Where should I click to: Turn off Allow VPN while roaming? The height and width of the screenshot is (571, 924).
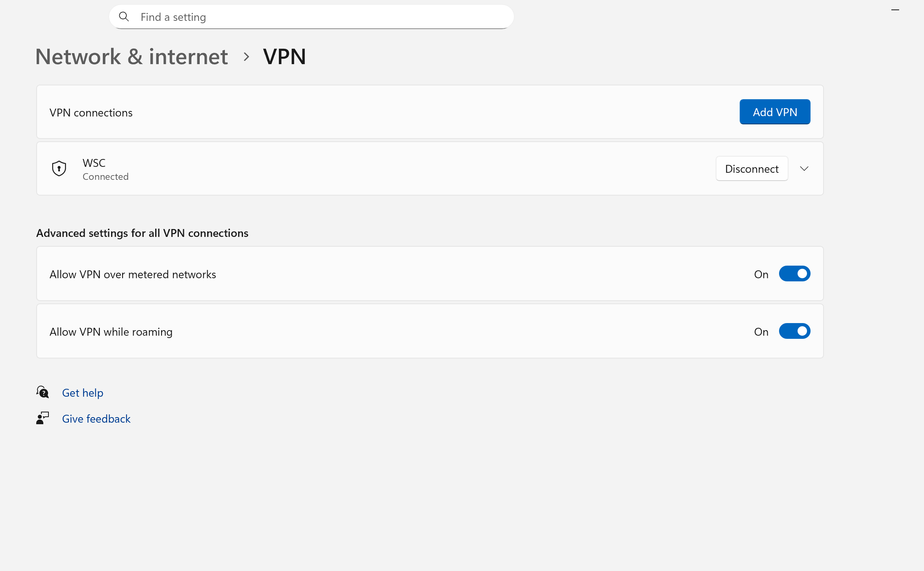click(x=794, y=331)
